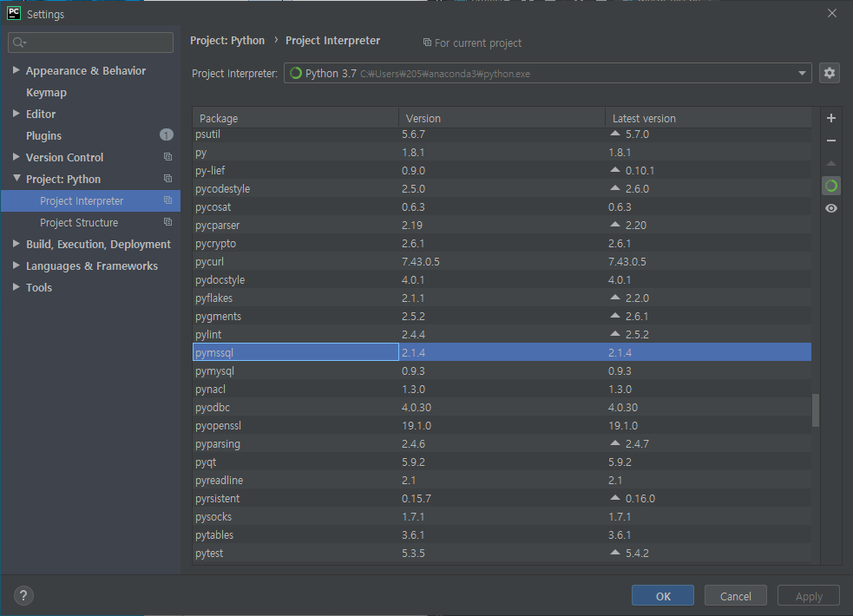Viewport: 853px width, 616px height.
Task: Click the search magnifier icon
Action: point(19,43)
